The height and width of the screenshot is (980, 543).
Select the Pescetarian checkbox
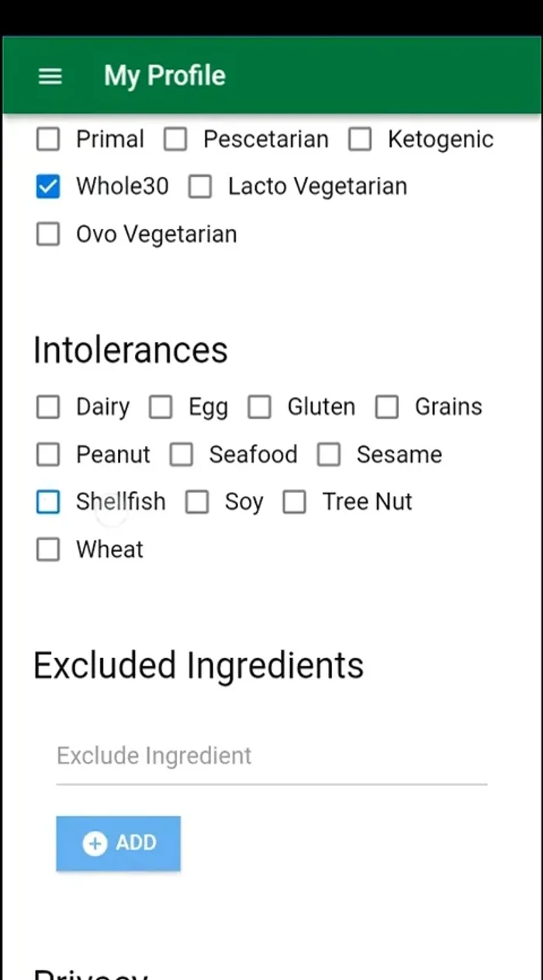[175, 139]
